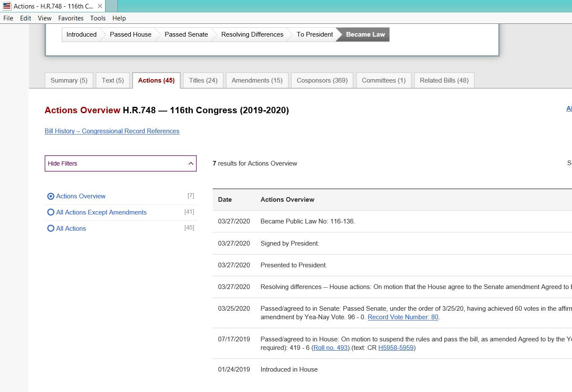Switch to the Cosponsors (369) tab
The height and width of the screenshot is (392, 572).
point(322,80)
